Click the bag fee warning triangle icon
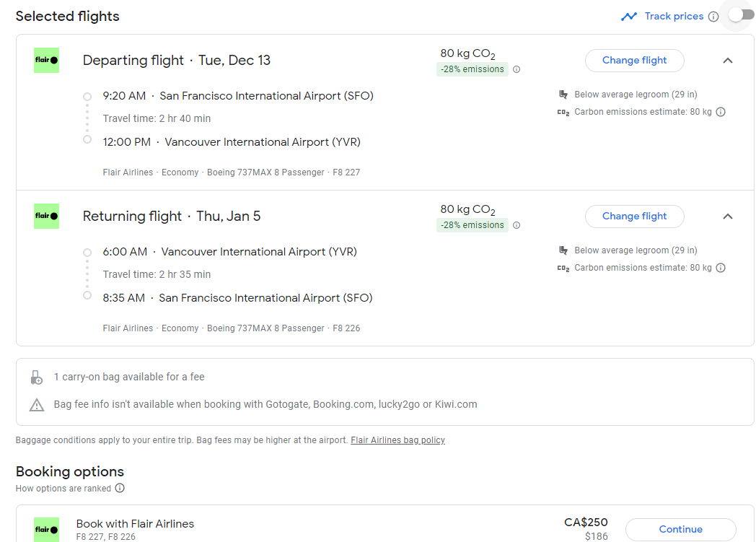 37,405
